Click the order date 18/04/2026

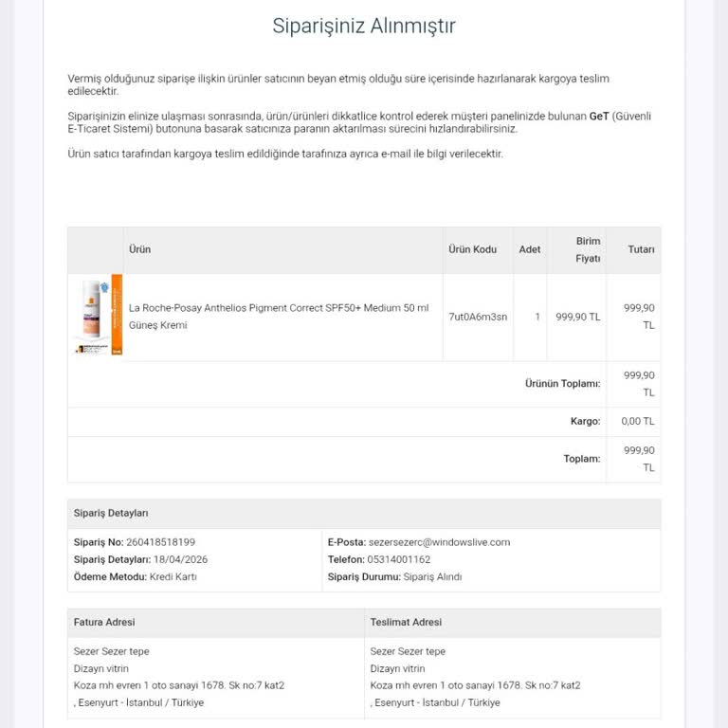[x=181, y=559]
